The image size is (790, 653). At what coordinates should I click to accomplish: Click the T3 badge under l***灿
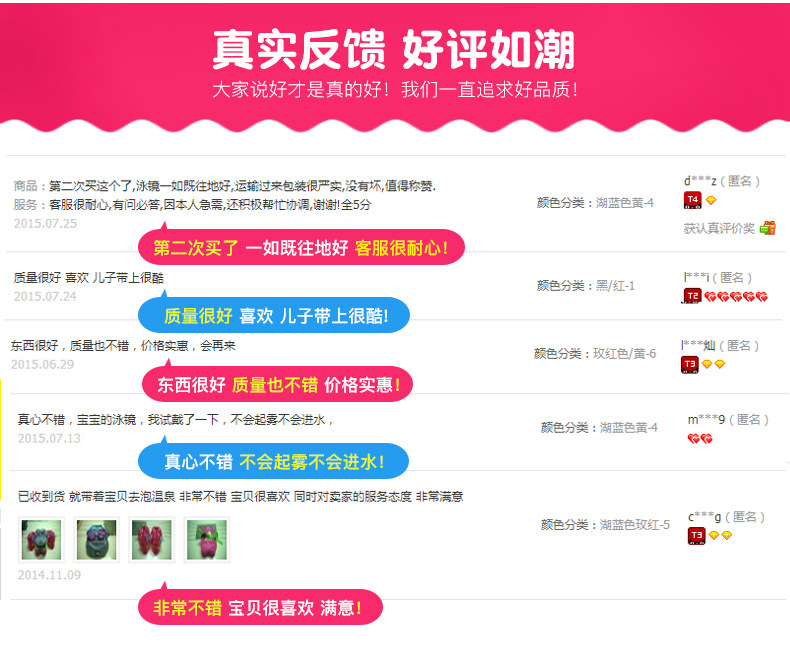click(x=690, y=364)
